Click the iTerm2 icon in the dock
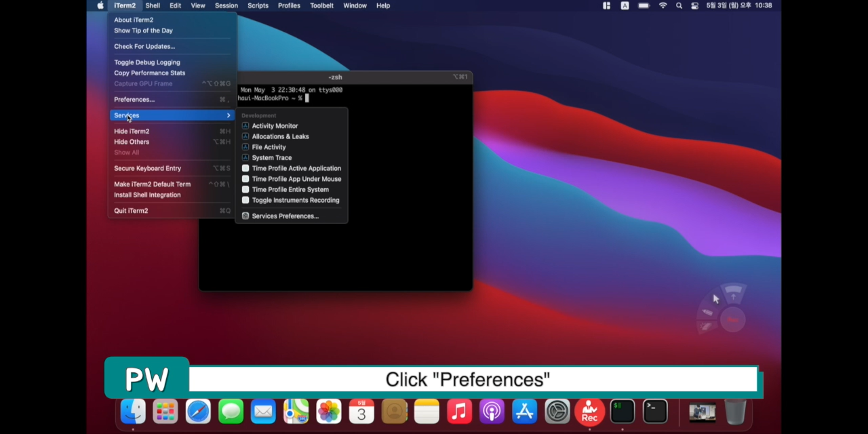The height and width of the screenshot is (434, 868). point(623,411)
